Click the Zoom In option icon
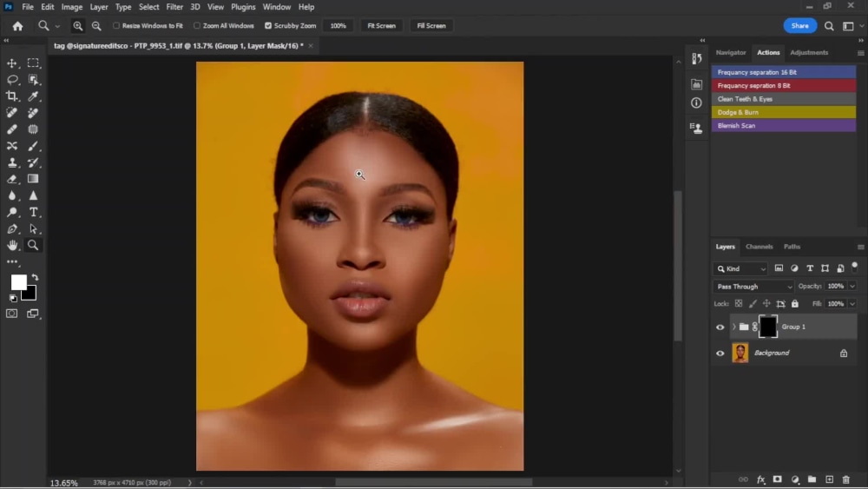The image size is (868, 489). [x=78, y=26]
